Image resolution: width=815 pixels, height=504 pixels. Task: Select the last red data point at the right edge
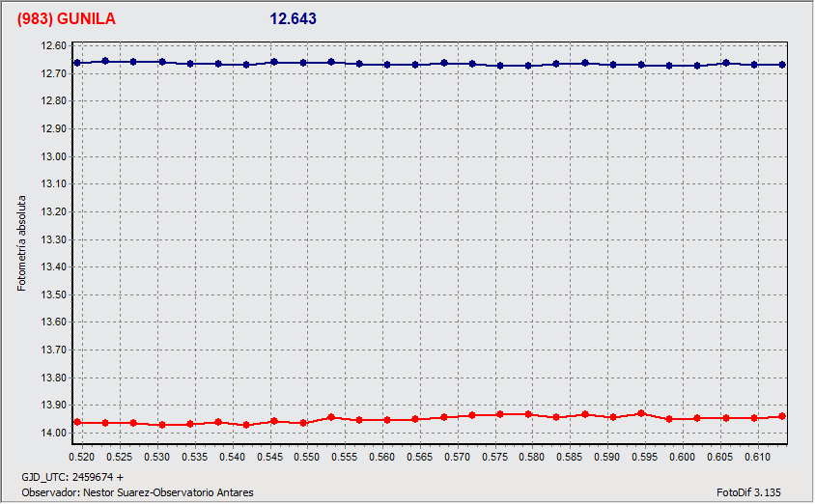782,416
